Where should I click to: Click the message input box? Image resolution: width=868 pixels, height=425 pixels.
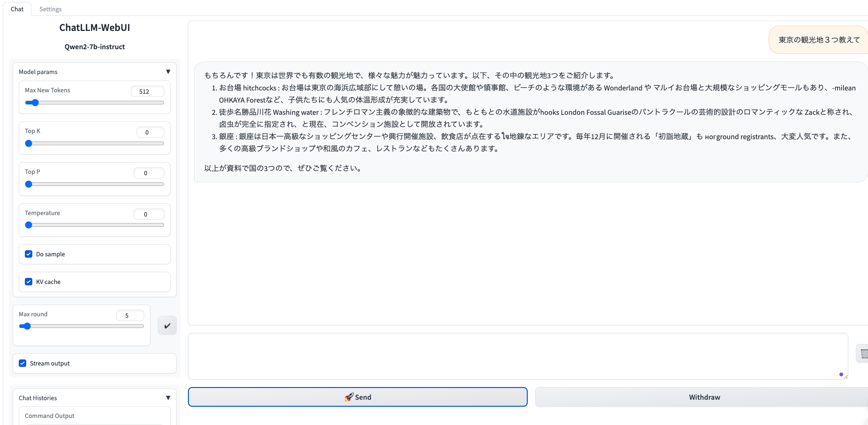click(516, 356)
